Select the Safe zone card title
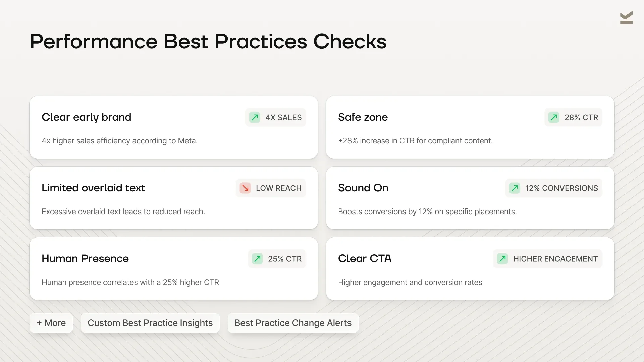The width and height of the screenshot is (644, 362). (x=363, y=117)
